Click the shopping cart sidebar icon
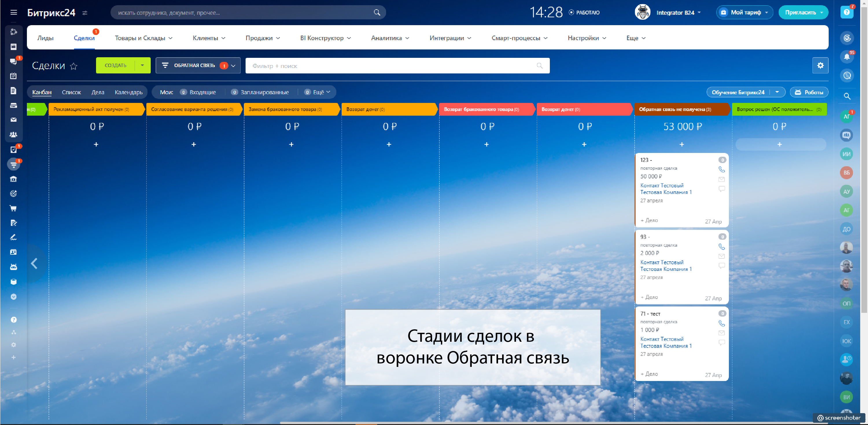Viewport: 868px width, 425px height. pyautogui.click(x=14, y=208)
